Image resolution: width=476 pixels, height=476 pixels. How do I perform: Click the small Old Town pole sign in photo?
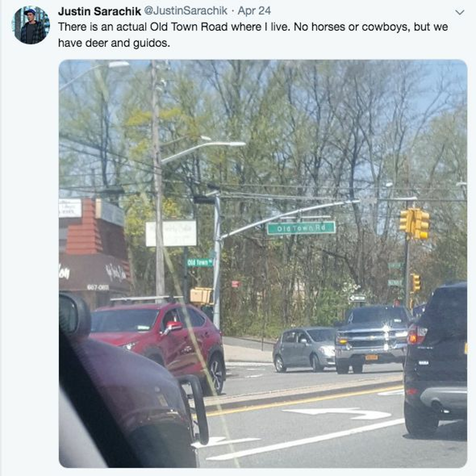200,262
